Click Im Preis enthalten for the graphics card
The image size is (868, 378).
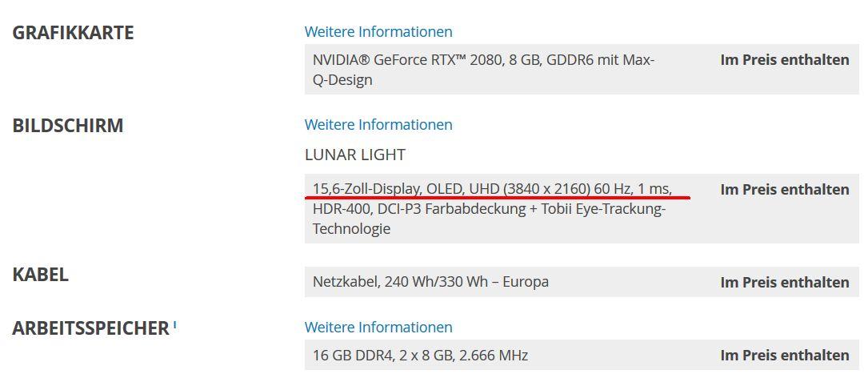(785, 60)
